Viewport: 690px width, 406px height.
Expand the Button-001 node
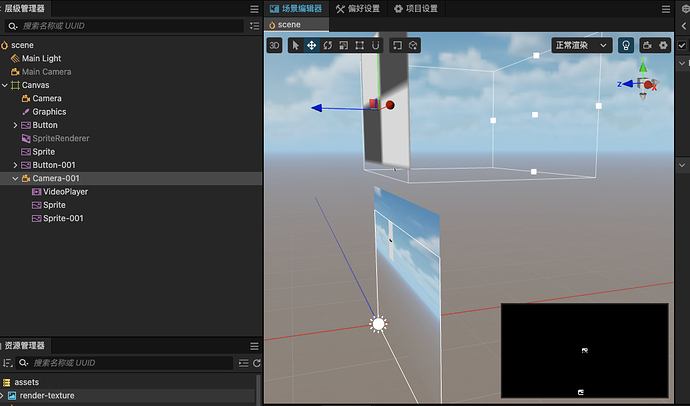pos(15,165)
